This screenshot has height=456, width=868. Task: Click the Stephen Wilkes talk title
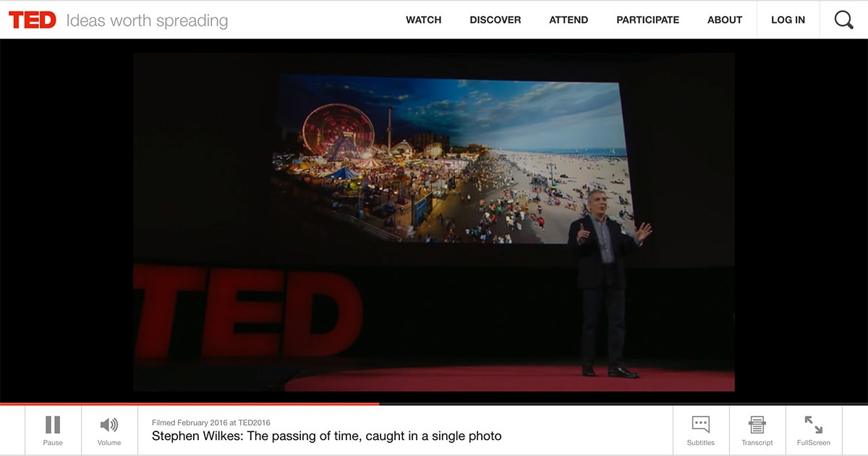coord(326,436)
